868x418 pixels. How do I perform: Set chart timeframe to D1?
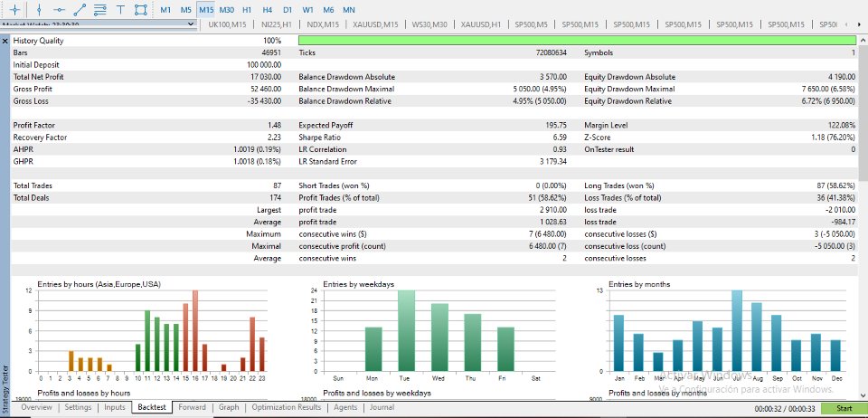[288, 10]
